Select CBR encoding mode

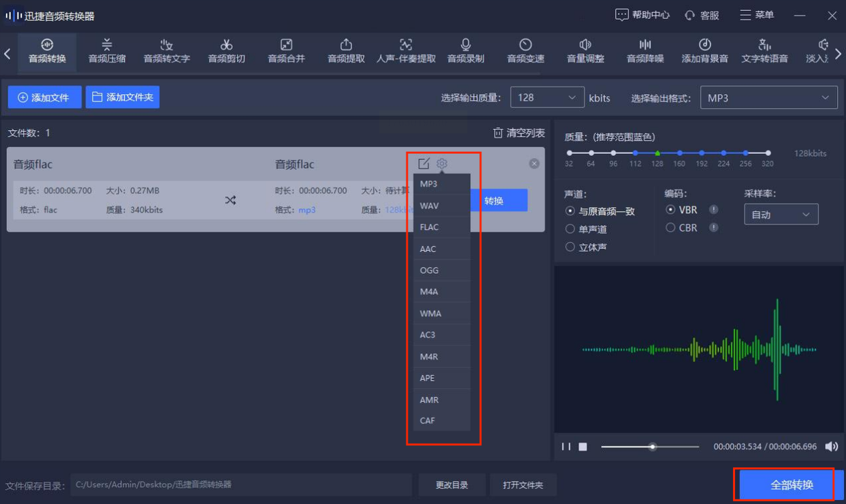pos(671,227)
